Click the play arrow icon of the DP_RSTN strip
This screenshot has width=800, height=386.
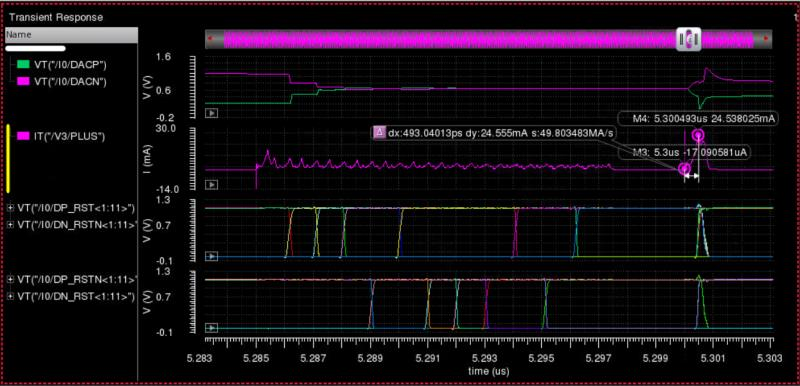tap(211, 327)
